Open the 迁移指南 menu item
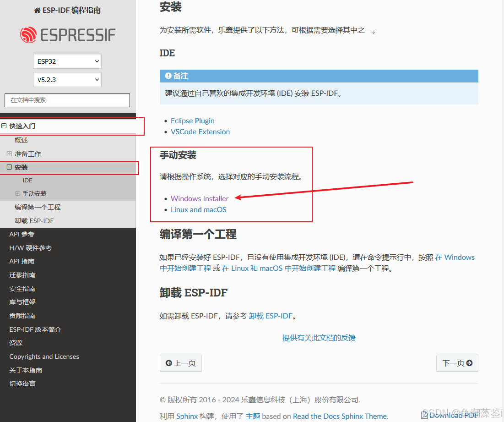 click(22, 275)
